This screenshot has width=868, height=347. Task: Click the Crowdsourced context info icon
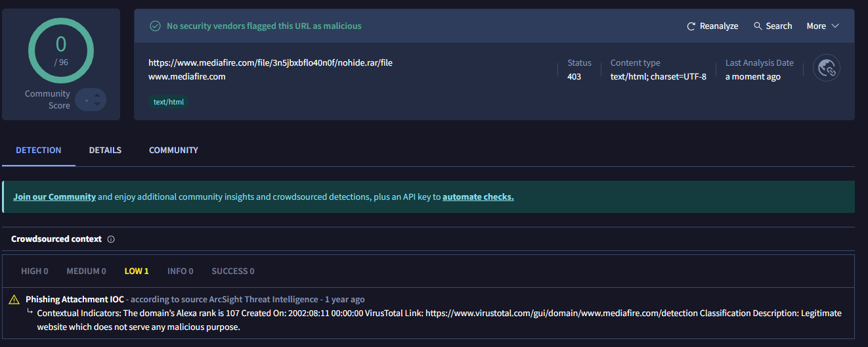pos(111,239)
